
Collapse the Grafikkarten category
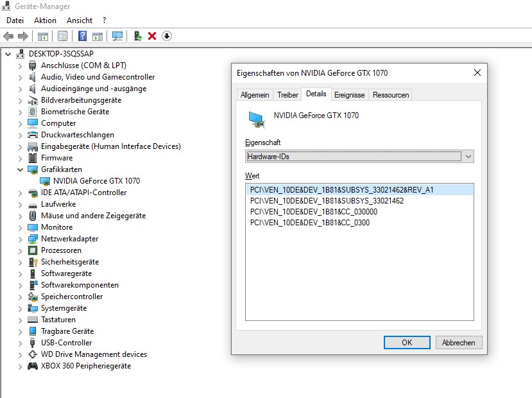[x=21, y=169]
